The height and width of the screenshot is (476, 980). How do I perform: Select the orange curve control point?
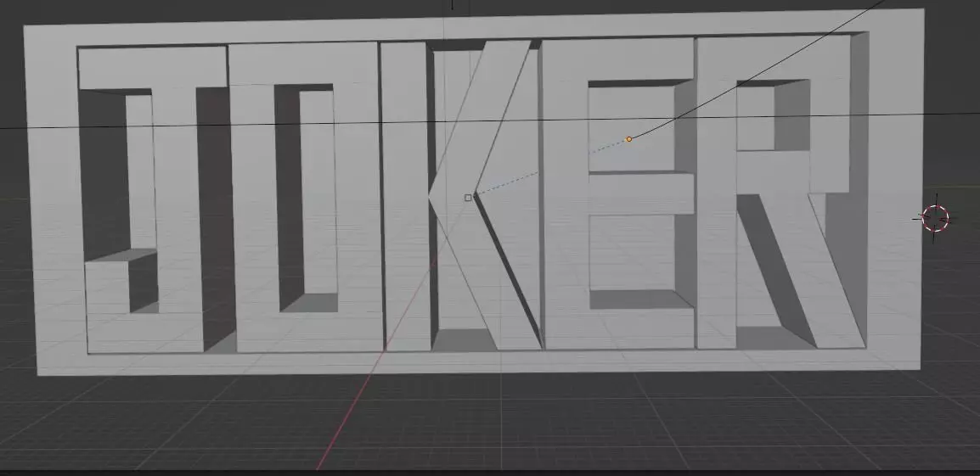pyautogui.click(x=628, y=139)
